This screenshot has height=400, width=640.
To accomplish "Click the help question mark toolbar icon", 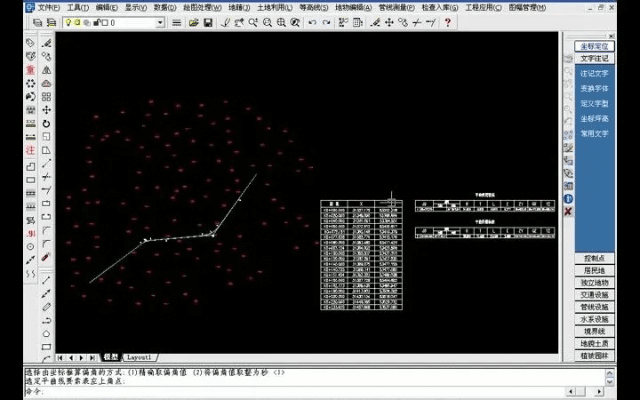I will 446,21.
